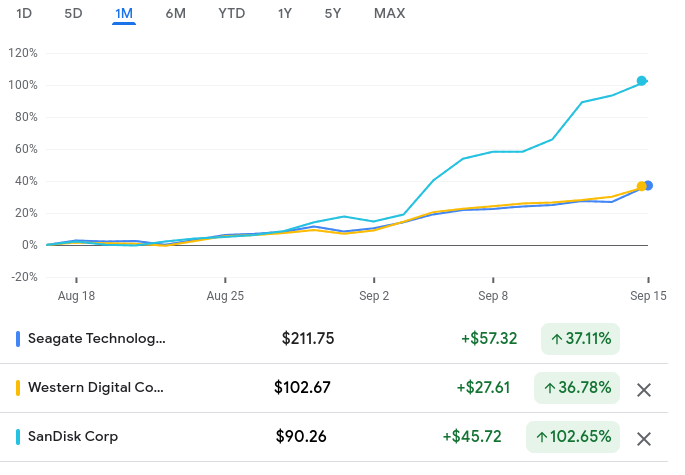Image resolution: width=685 pixels, height=475 pixels.
Task: Switch to the 5D time range
Action: point(73,13)
